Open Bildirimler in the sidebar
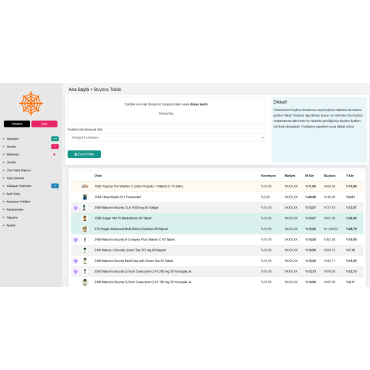Screen dimensions: 370x370 pyautogui.click(x=13, y=154)
